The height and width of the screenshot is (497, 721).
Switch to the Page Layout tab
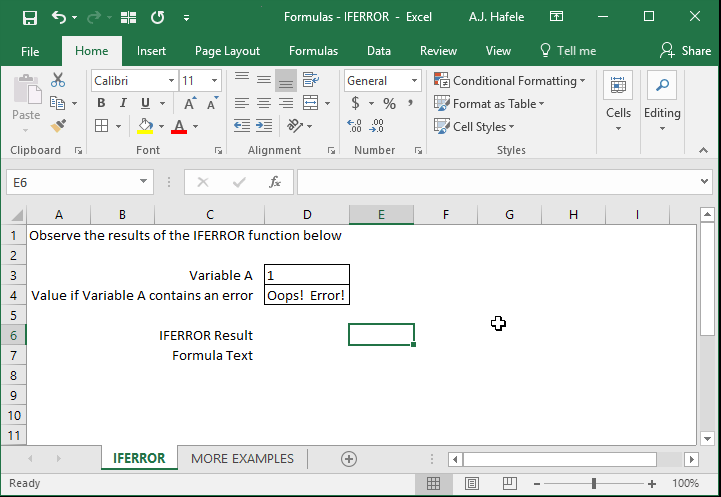[227, 51]
